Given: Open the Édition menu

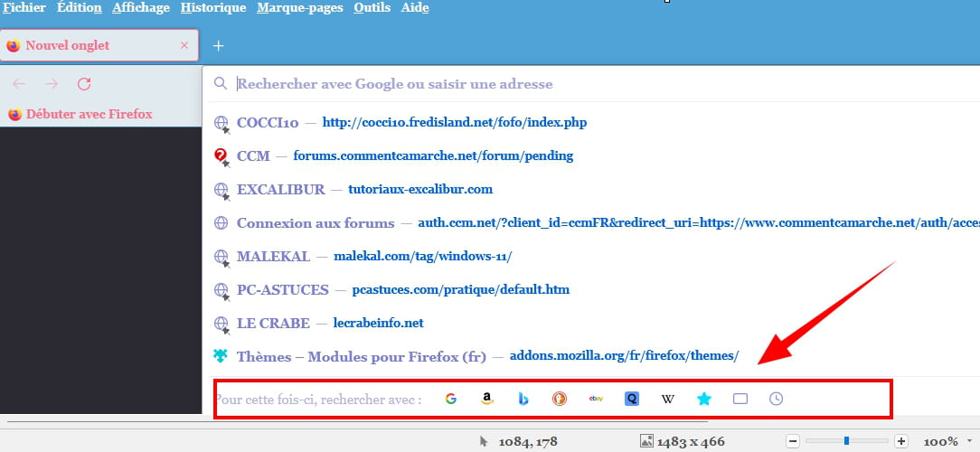Looking at the screenshot, I should click(x=80, y=8).
